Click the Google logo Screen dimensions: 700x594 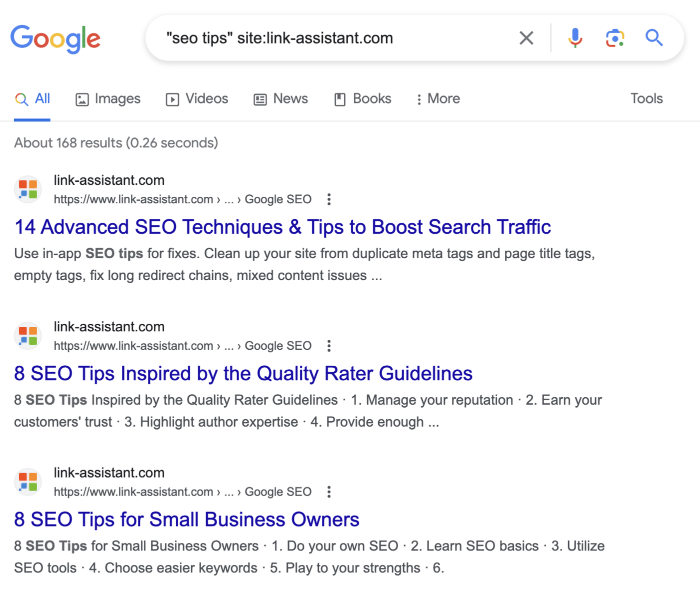point(55,38)
